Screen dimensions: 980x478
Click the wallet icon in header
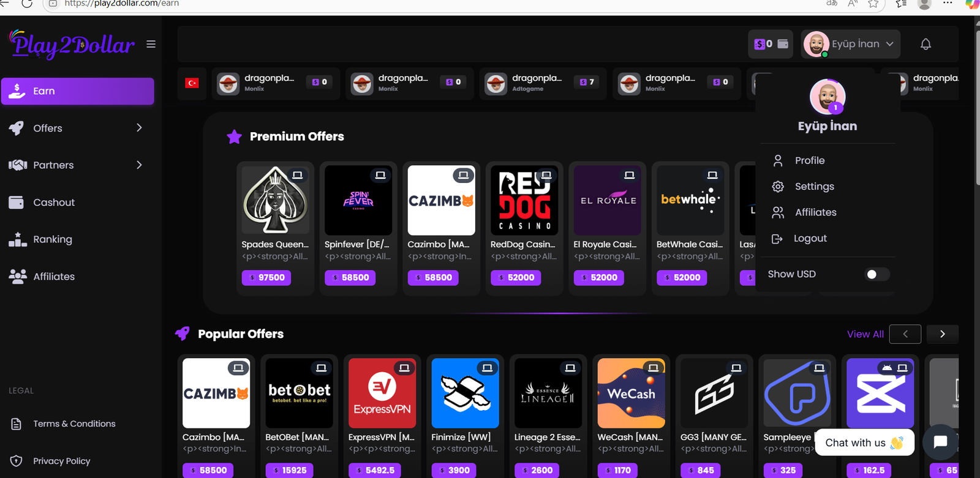(783, 44)
